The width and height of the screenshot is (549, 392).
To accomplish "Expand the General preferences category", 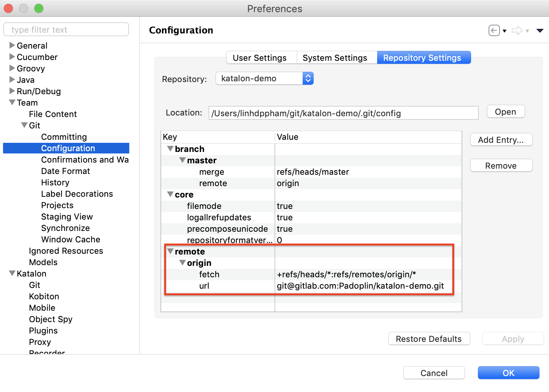I will (12, 46).
